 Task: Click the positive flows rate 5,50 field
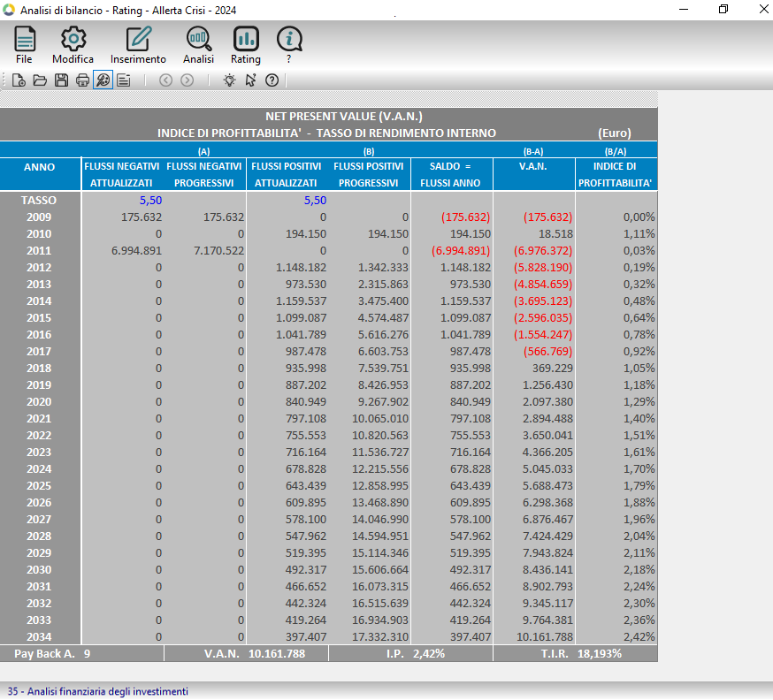[x=315, y=201]
